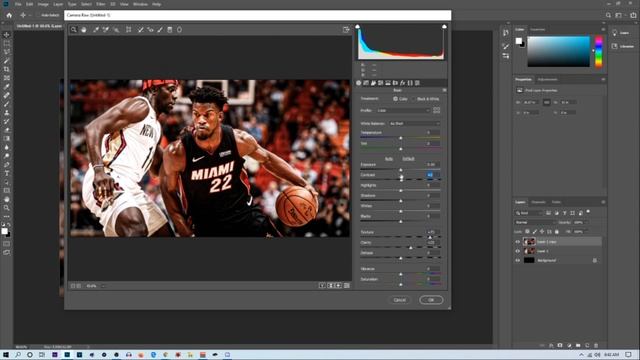Select the Camera Raw Graduated Filter
This screenshot has height=360, width=640.
(170, 30)
